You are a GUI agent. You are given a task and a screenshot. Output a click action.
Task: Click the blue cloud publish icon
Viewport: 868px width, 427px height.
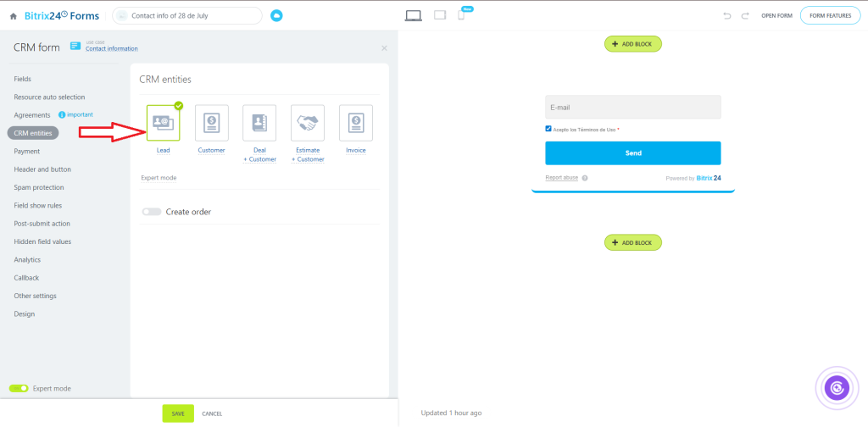pyautogui.click(x=276, y=15)
